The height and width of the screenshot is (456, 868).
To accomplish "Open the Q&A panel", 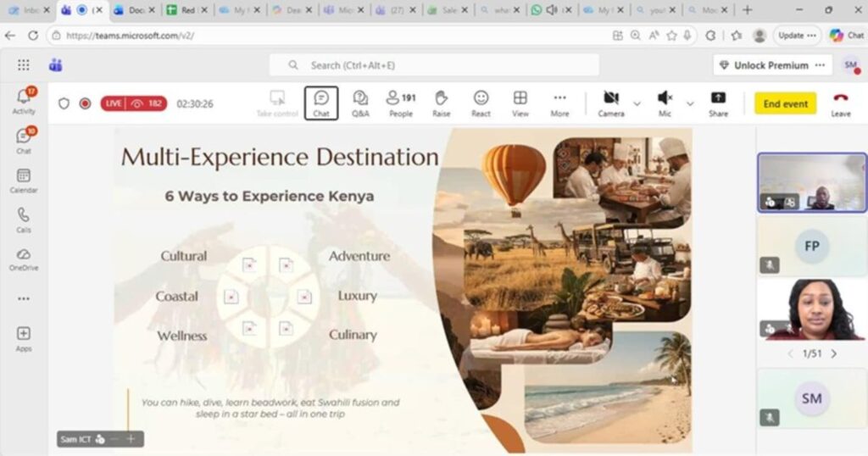I will [x=360, y=103].
